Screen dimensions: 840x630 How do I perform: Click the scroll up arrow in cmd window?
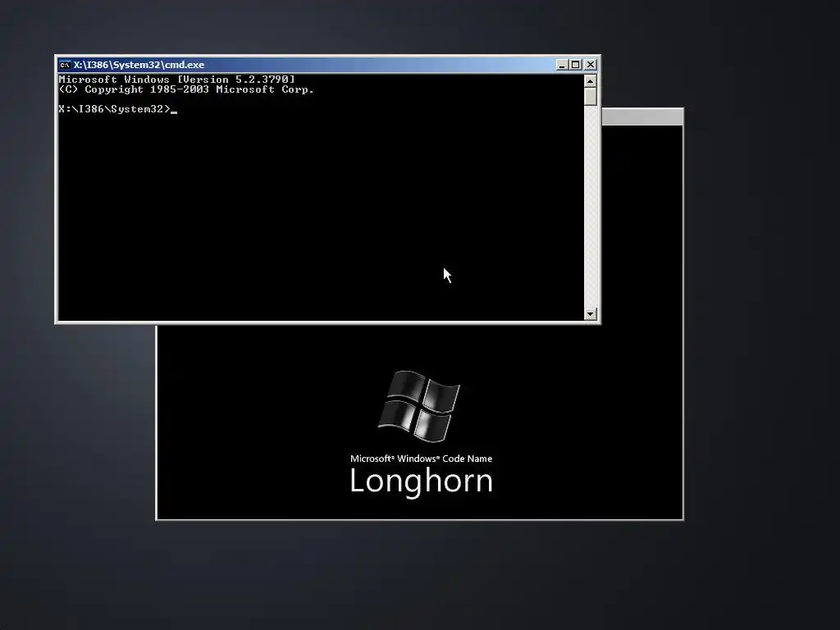point(591,81)
